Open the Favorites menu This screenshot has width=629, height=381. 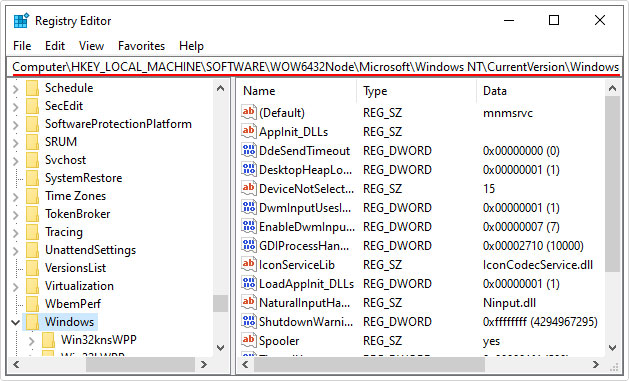[x=142, y=46]
